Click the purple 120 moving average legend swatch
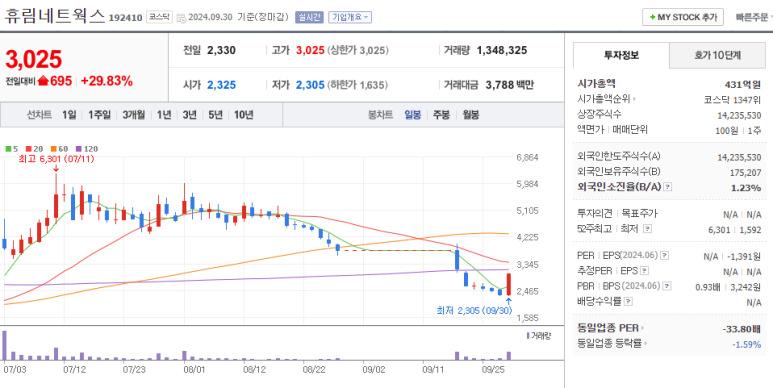The image size is (773, 388). [x=78, y=148]
